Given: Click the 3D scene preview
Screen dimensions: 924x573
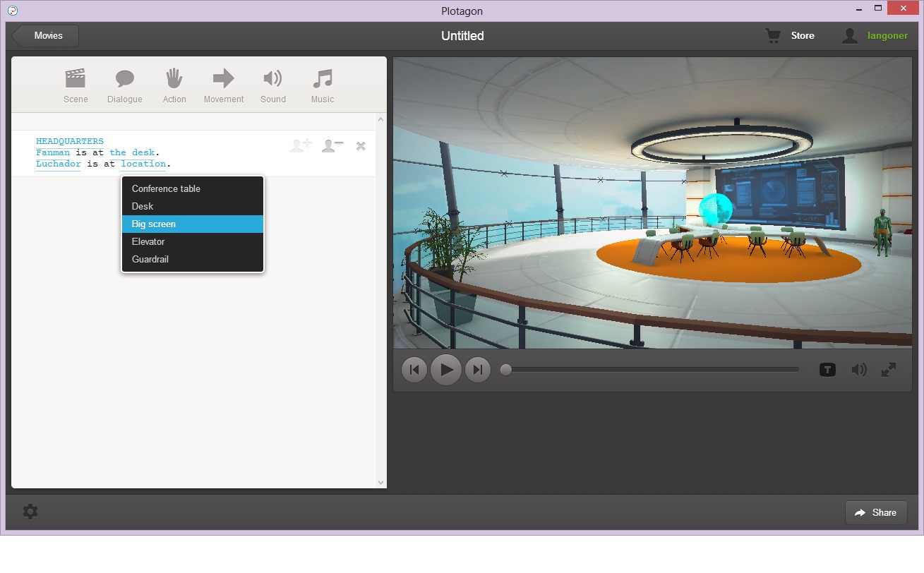Looking at the screenshot, I should tap(652, 203).
